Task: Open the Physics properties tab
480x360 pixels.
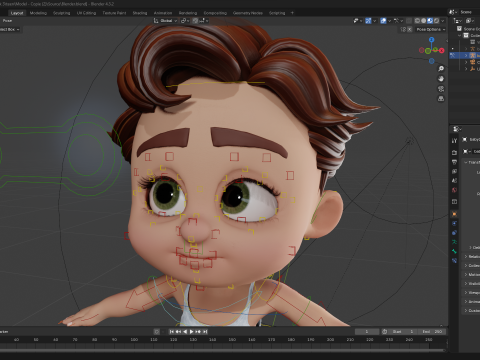Action: tap(454, 223)
